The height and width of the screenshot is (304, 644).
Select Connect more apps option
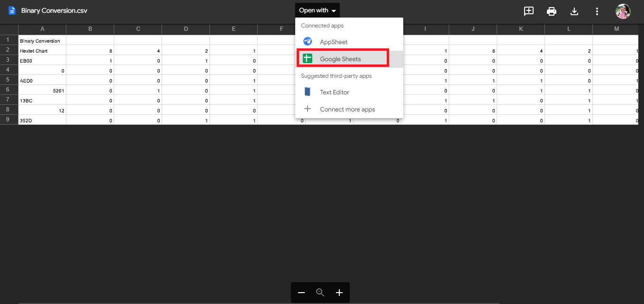(x=349, y=109)
